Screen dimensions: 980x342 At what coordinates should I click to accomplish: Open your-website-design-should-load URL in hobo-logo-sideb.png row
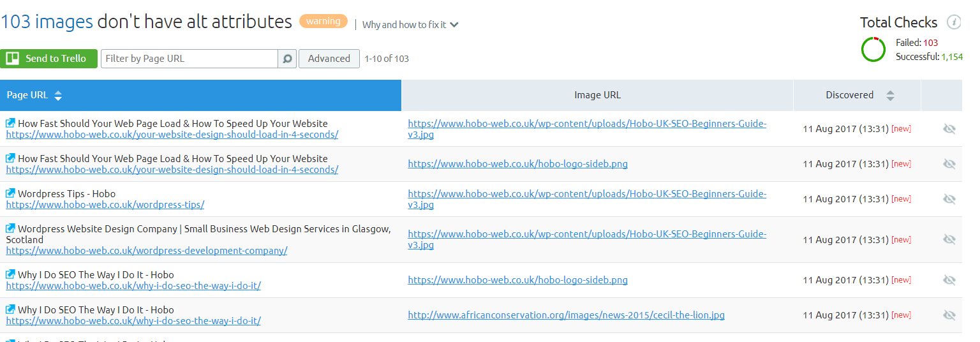(172, 170)
